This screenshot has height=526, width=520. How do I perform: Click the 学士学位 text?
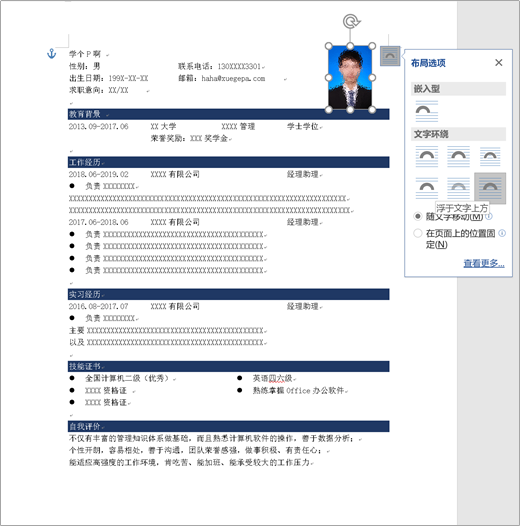tap(303, 126)
